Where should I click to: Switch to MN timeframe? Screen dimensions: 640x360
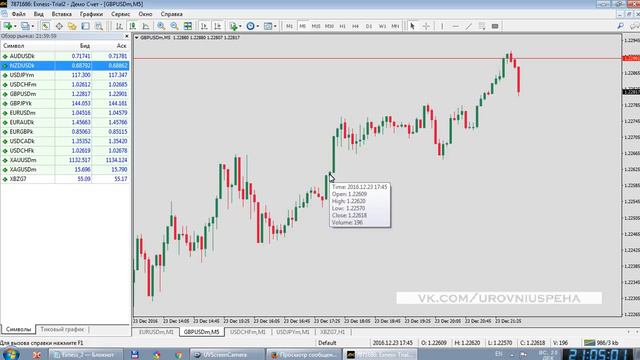(x=395, y=26)
